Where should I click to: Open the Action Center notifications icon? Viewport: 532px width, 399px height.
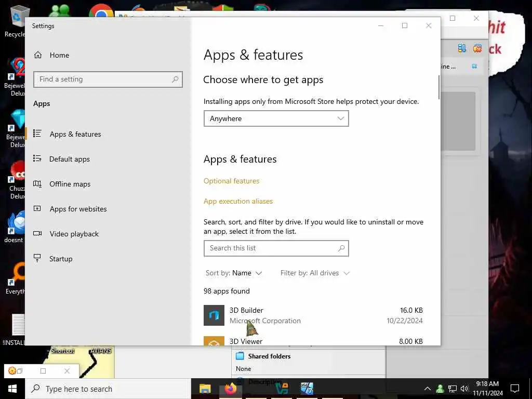[515, 389]
